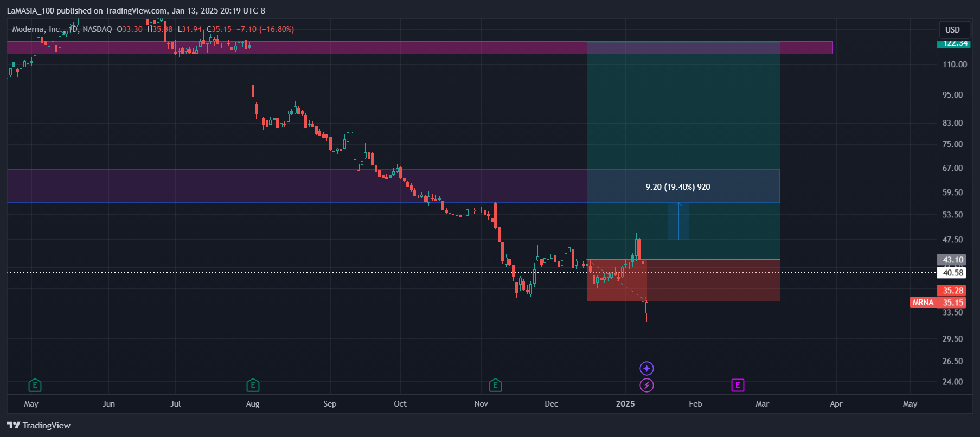
Task: Click the NASDAQ exchange label
Action: coord(98,29)
